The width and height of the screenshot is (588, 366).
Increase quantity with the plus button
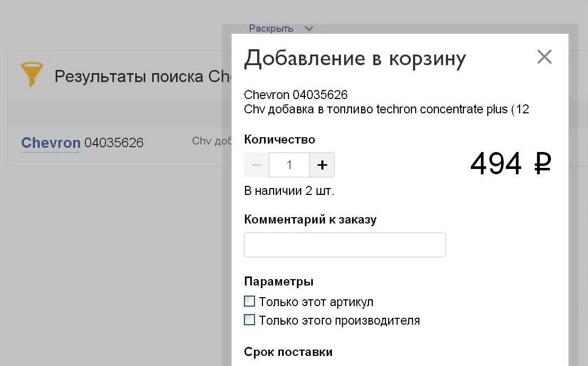point(322,165)
